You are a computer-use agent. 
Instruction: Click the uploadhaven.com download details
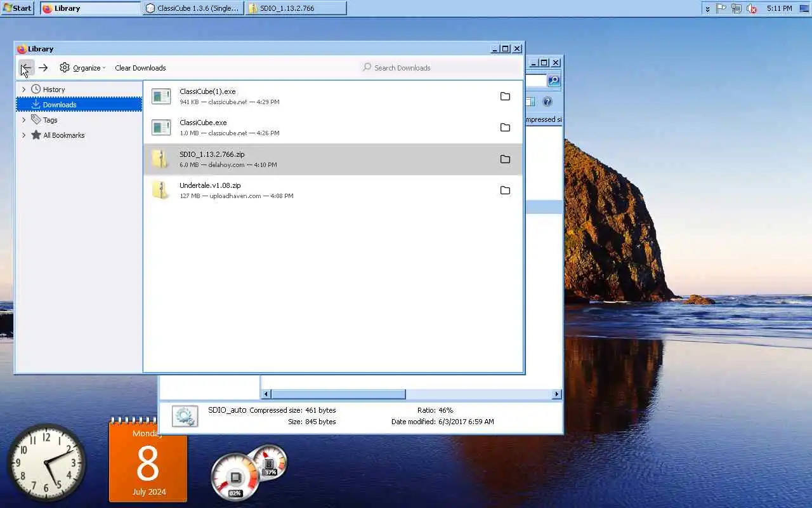point(236,196)
